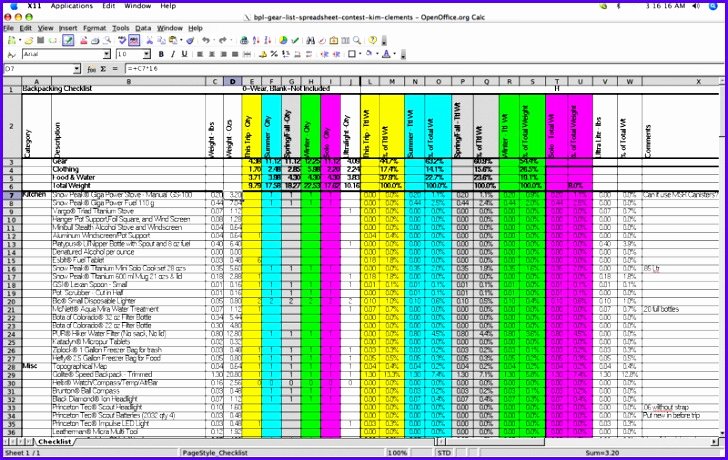Click the Background Color bucket icon

coord(369,54)
